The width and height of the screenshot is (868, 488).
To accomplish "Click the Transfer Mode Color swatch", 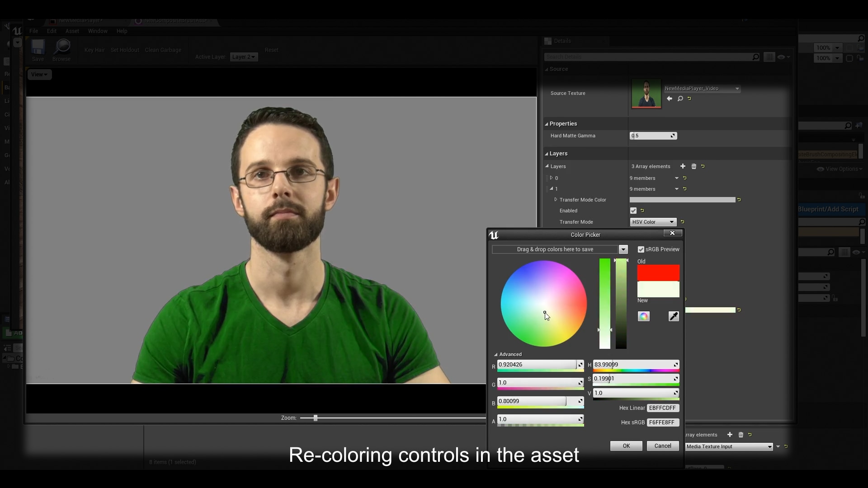I will [x=683, y=200].
